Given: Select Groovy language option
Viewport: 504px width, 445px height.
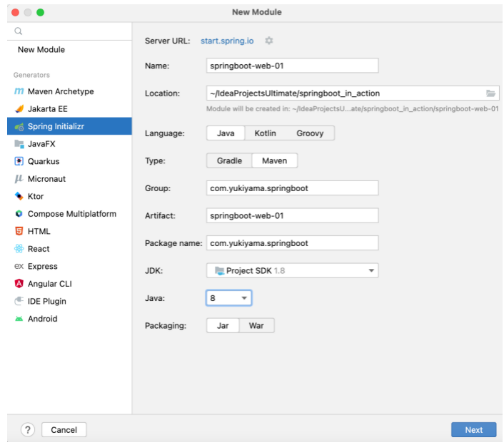Looking at the screenshot, I should click(x=310, y=133).
